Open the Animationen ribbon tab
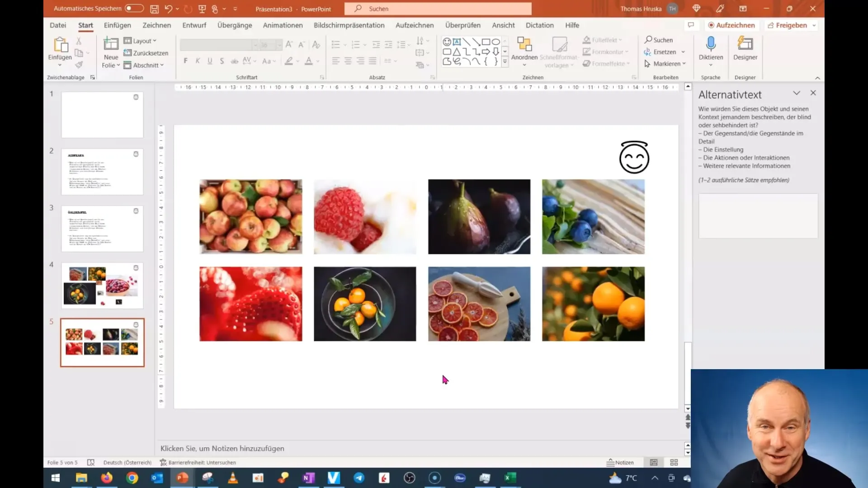The width and height of the screenshot is (868, 488). (x=282, y=25)
